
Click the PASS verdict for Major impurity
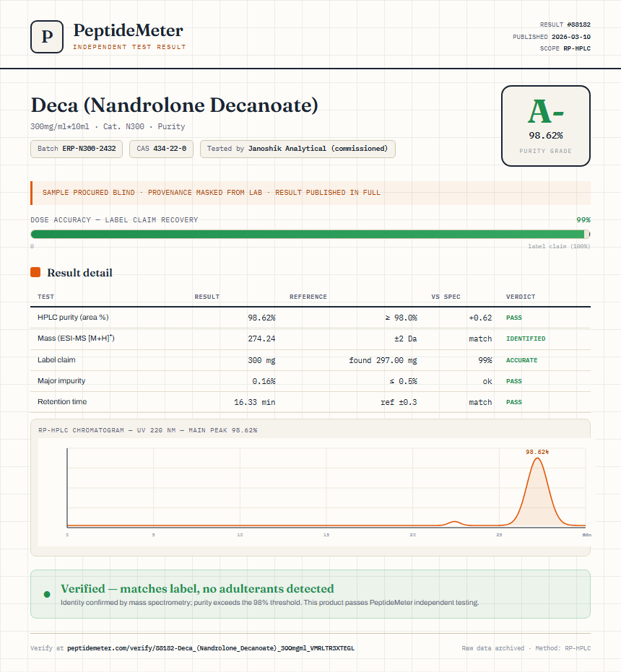click(514, 381)
